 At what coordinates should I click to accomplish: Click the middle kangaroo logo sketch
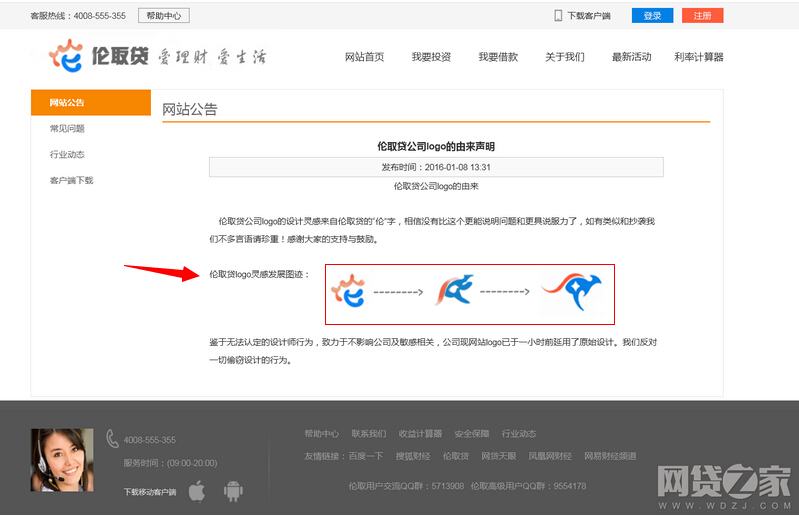coord(455,290)
